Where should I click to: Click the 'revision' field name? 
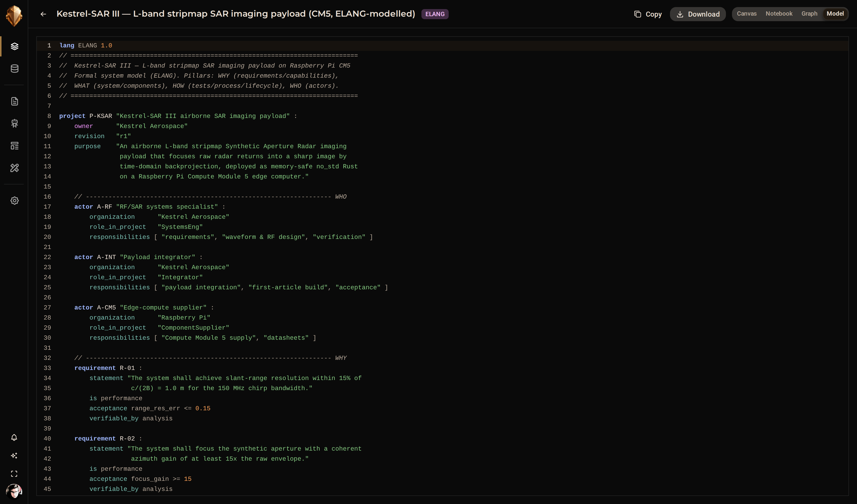coord(89,136)
